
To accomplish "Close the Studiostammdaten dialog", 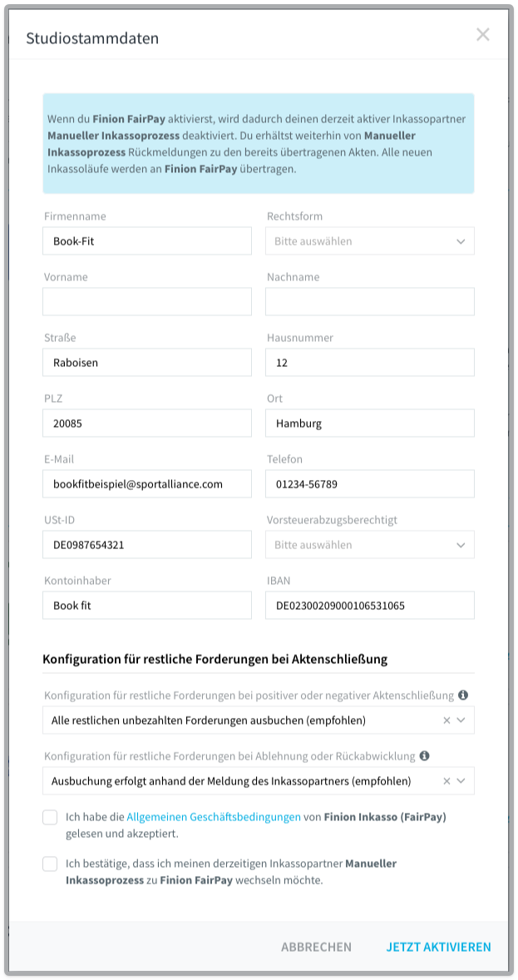I will point(483,35).
